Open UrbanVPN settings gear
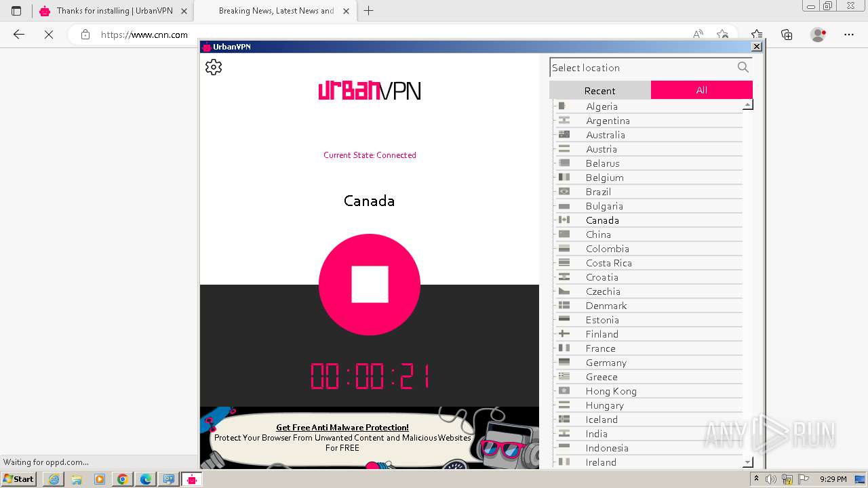Image resolution: width=868 pixels, height=488 pixels. pos(214,66)
